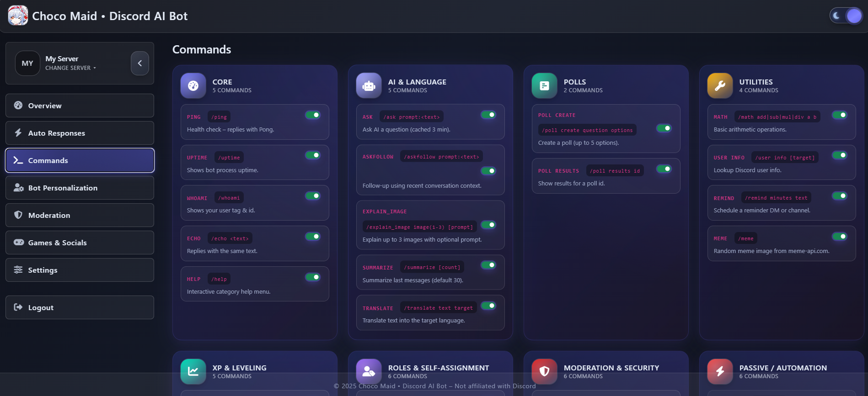This screenshot has height=396, width=868.
Task: Disable the /ping command toggle
Action: 313,115
